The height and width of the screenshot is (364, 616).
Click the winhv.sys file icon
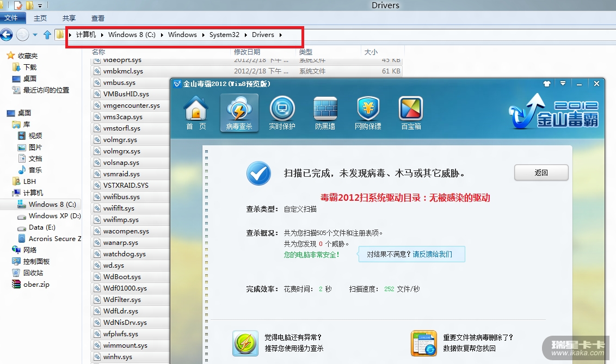pyautogui.click(x=97, y=356)
